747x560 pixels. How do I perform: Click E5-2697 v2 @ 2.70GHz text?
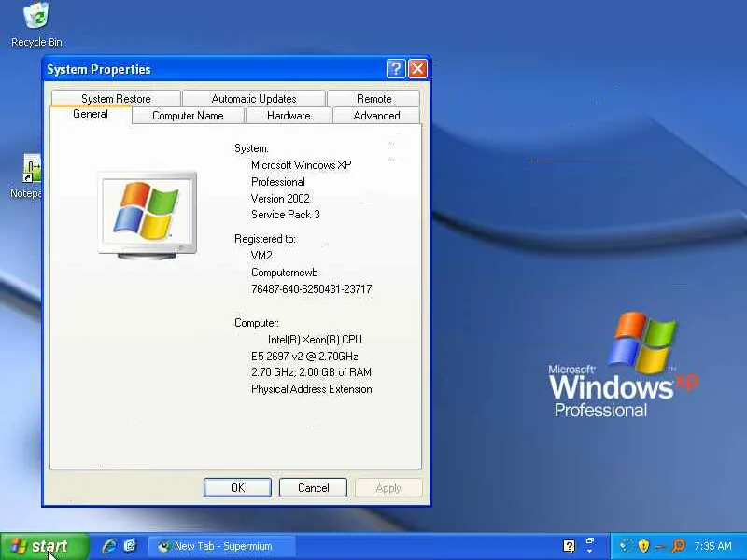[x=304, y=357]
